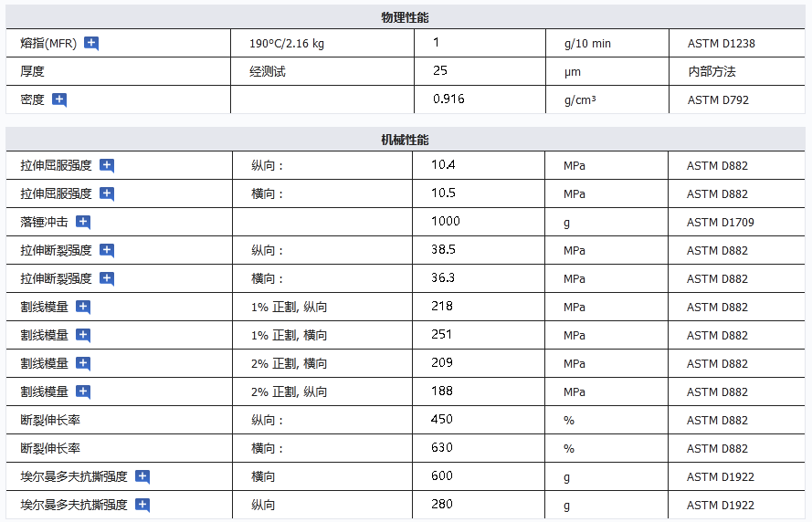Click plus icon next to 密度
The width and height of the screenshot is (812, 522).
coord(59,99)
